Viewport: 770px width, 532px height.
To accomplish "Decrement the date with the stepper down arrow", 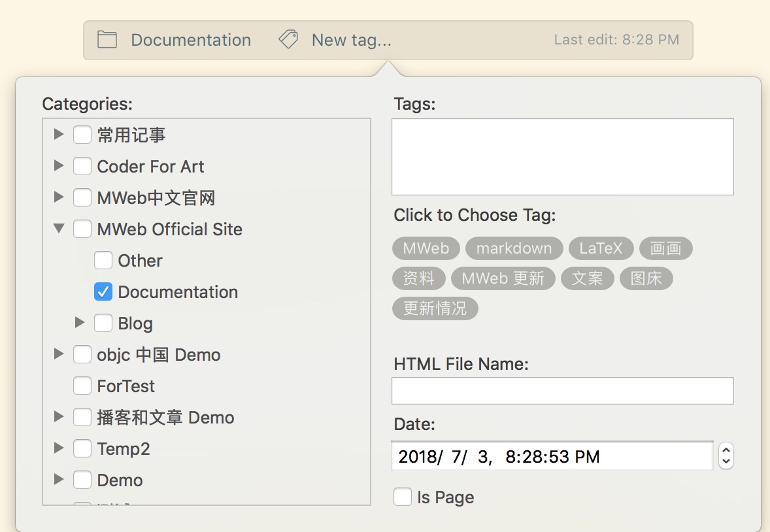I will tap(726, 462).
